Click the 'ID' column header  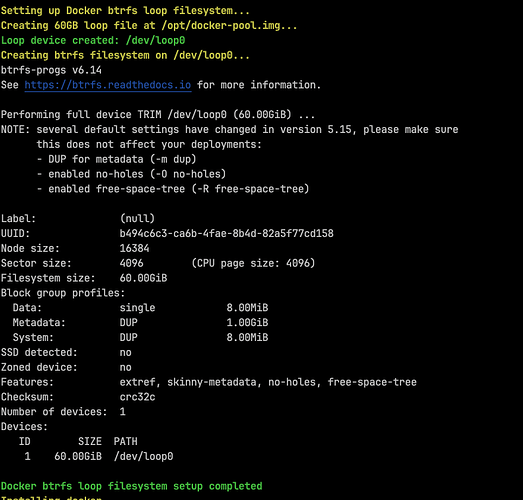click(24, 442)
